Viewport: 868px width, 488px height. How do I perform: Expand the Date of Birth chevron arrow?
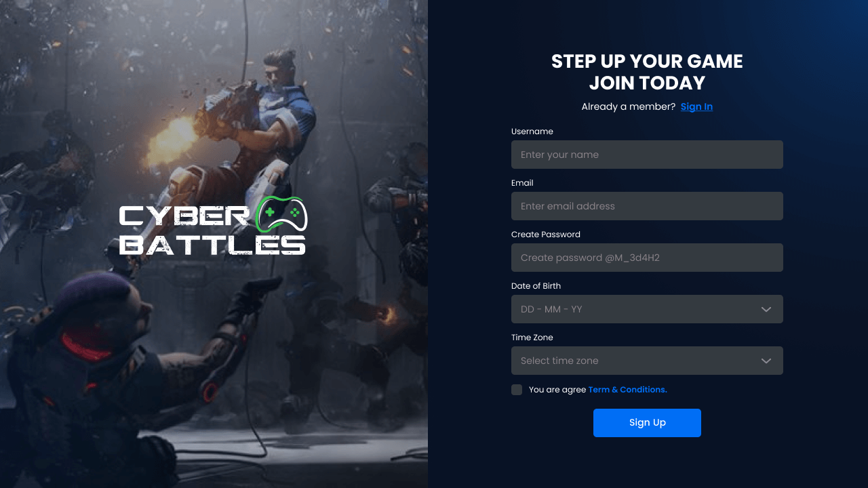[766, 309]
